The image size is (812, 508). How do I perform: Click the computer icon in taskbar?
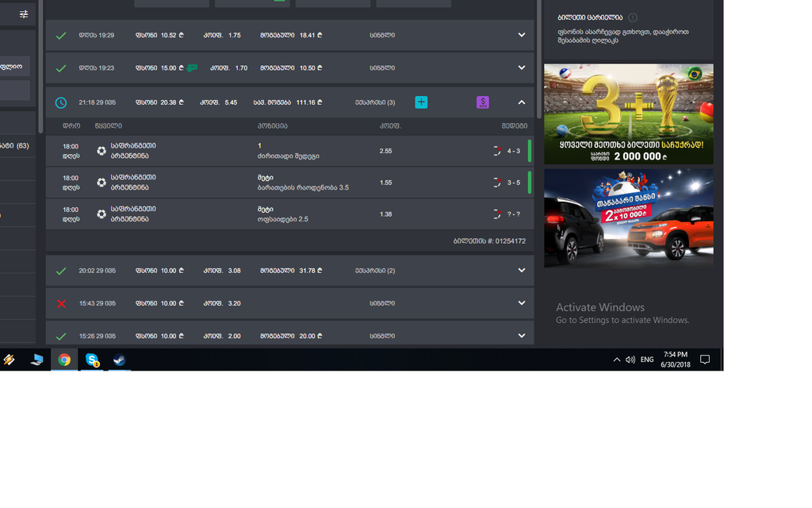click(x=36, y=360)
